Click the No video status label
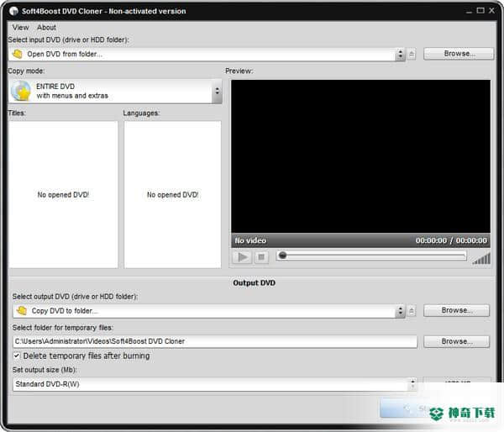Viewport: 504px width, 432px height. tap(250, 240)
